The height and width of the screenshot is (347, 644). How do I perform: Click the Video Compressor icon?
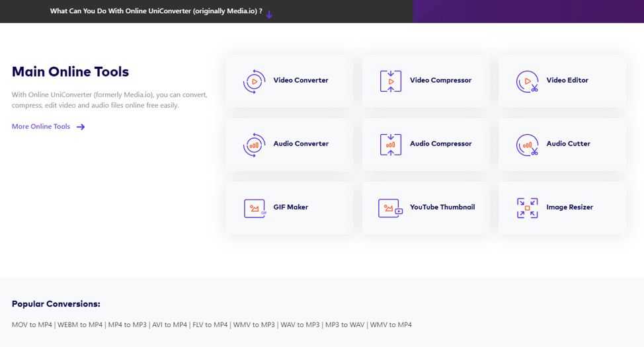[x=391, y=81]
